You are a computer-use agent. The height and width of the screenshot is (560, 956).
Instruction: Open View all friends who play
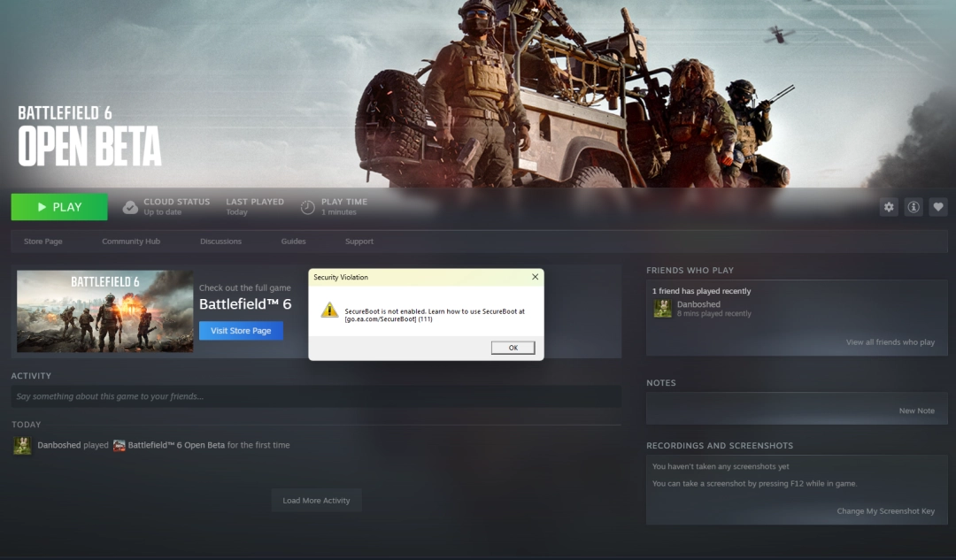[890, 342]
